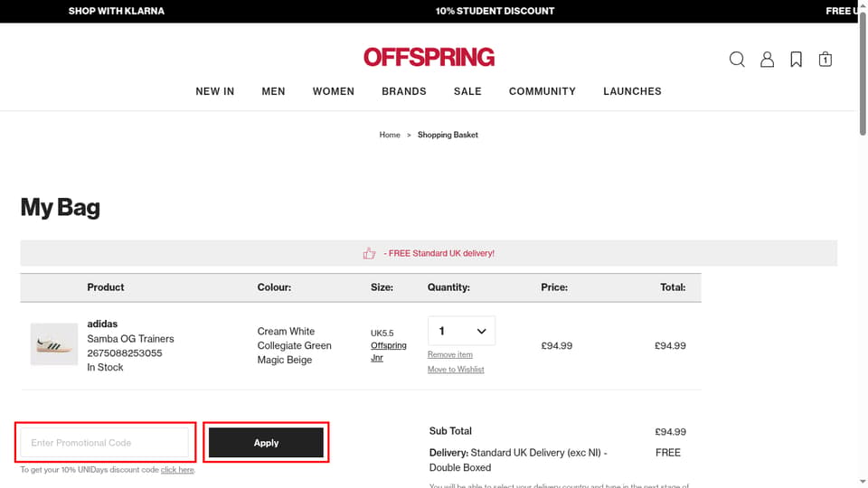The image size is (868, 488).
Task: Click the Sub Total label
Action: 450,431
